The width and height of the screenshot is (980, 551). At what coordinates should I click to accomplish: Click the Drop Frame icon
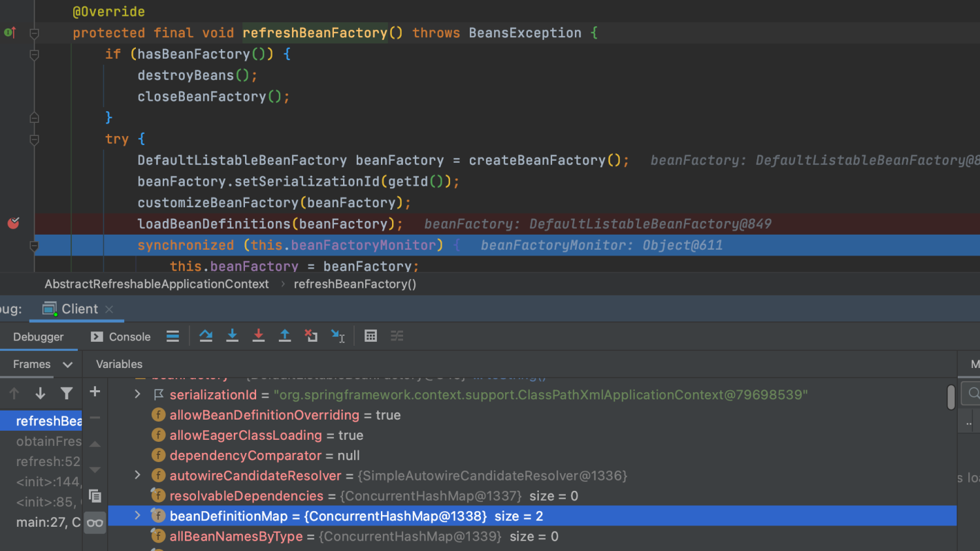(311, 336)
